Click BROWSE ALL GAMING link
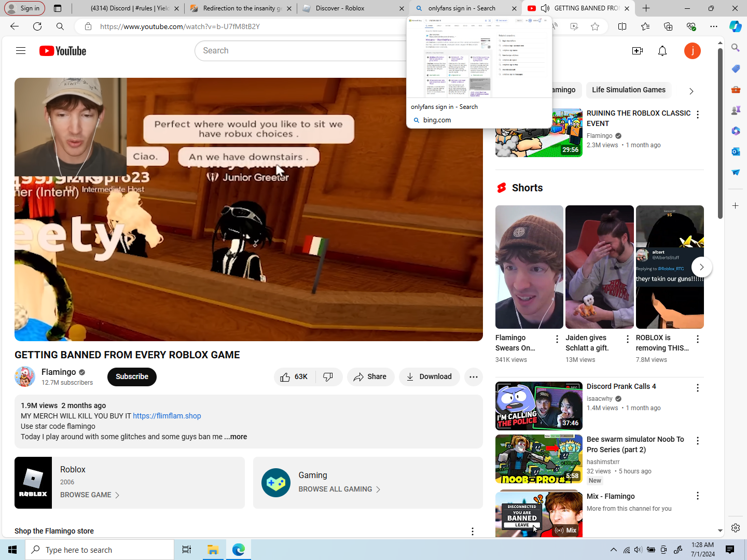 340,489
